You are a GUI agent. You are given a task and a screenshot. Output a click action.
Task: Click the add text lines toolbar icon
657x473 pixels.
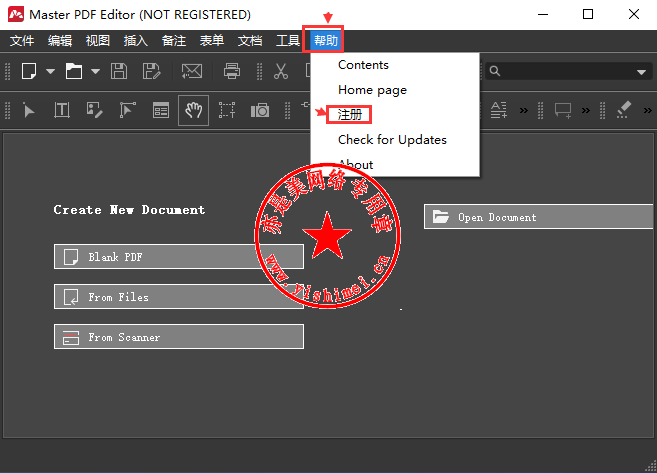pos(499,110)
